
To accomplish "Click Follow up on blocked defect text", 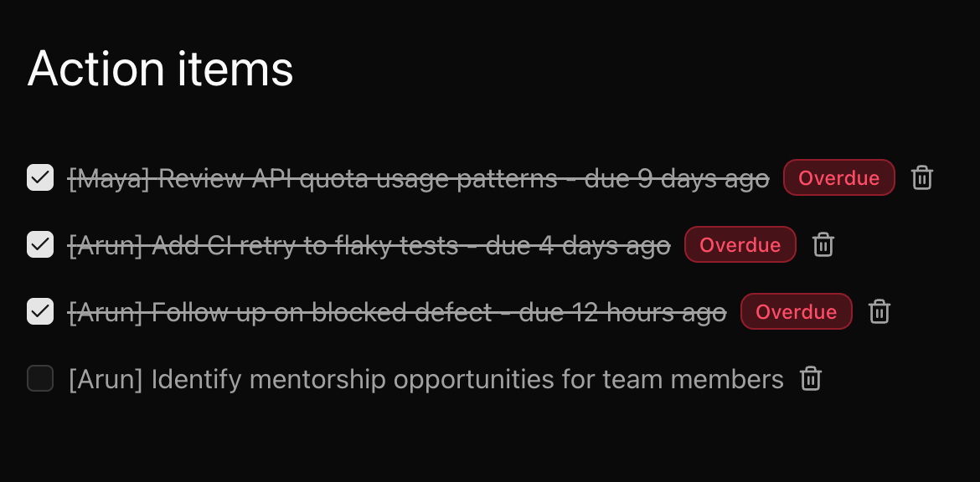I will [x=322, y=312].
